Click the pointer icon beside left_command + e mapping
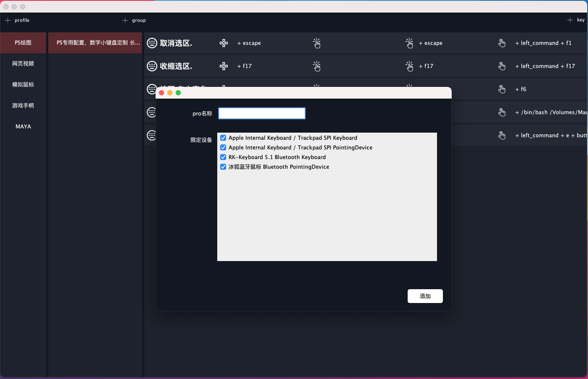 (x=502, y=135)
